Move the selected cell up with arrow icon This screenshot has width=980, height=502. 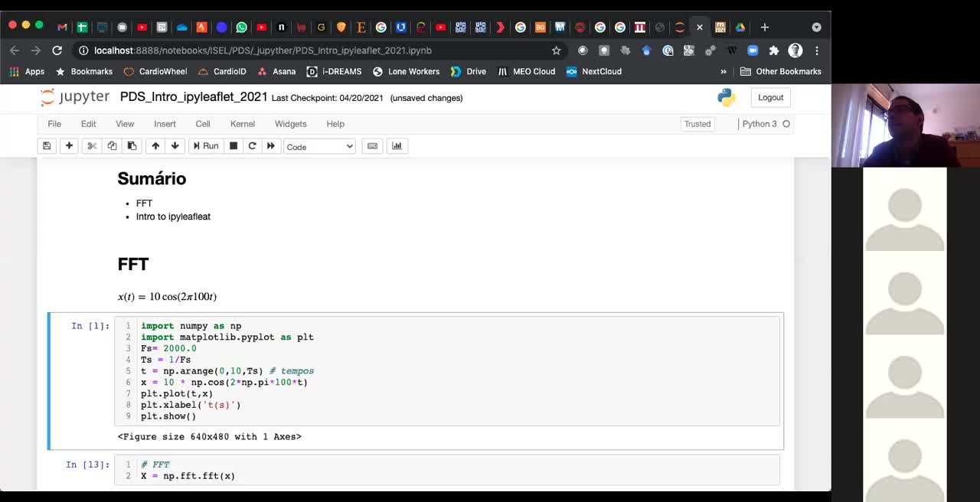click(154, 146)
